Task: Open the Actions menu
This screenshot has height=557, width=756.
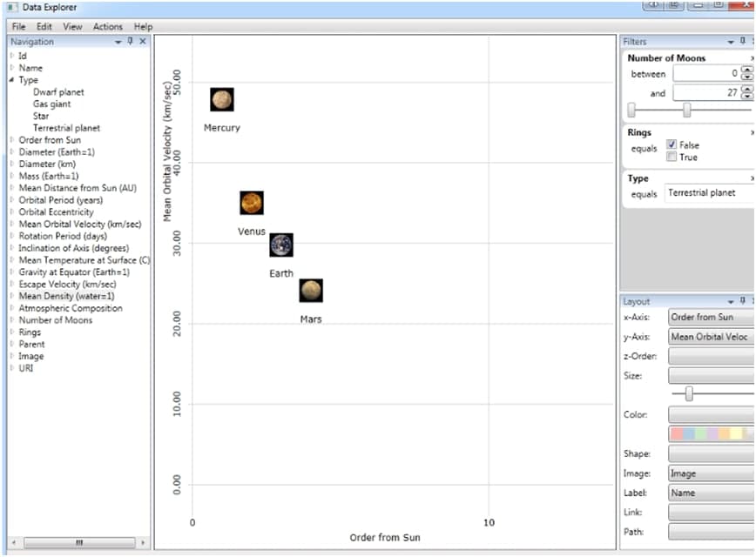Action: (107, 26)
